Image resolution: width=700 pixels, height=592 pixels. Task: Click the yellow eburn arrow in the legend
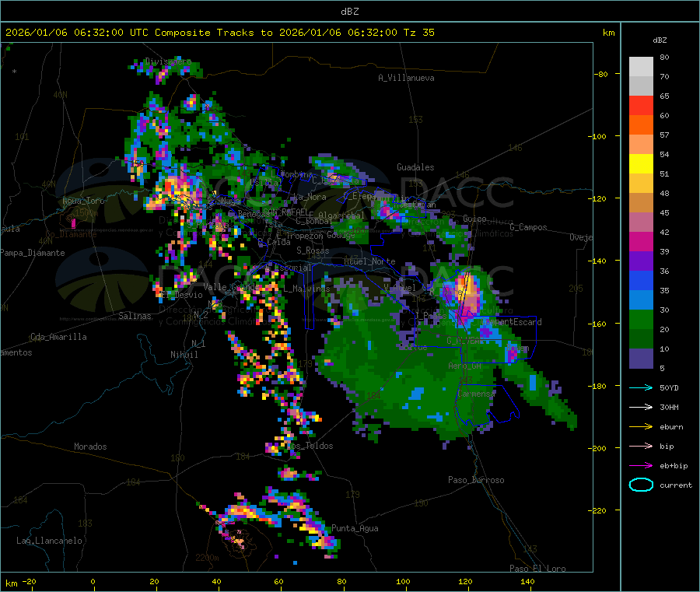pyautogui.click(x=641, y=427)
